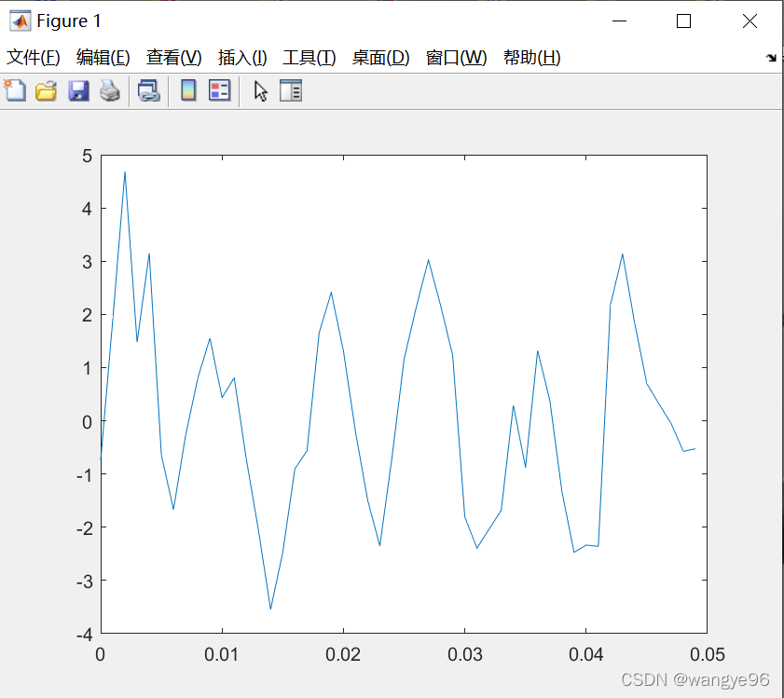
Task: Click the x-axis tick label 0.02
Action: [343, 654]
